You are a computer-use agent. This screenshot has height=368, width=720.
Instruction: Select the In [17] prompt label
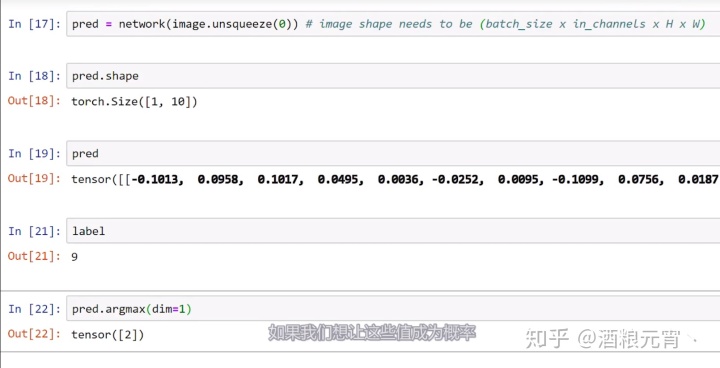(34, 24)
